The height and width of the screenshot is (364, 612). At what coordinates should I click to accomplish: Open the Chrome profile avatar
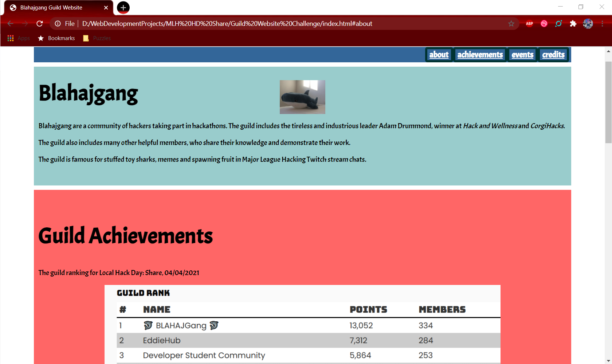pyautogui.click(x=588, y=24)
